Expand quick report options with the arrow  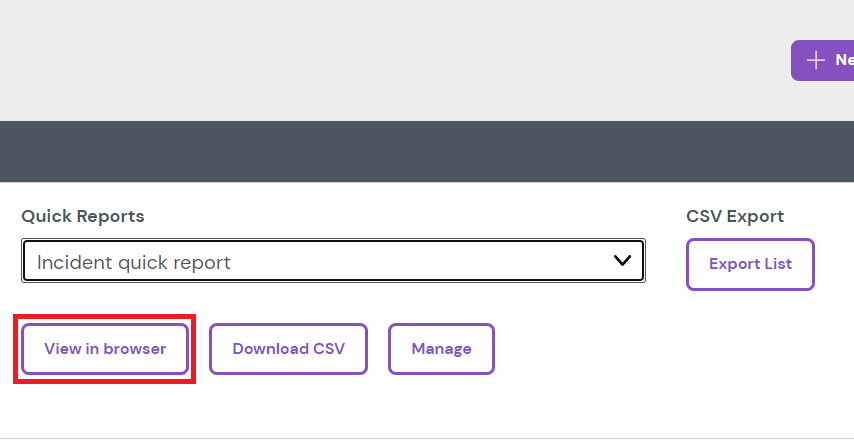tap(622, 261)
